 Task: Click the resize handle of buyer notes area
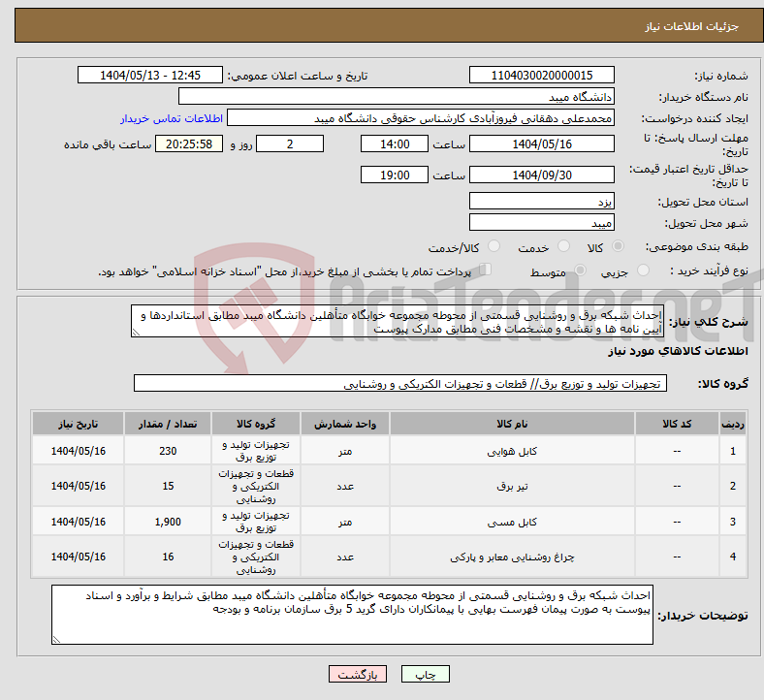(56, 639)
